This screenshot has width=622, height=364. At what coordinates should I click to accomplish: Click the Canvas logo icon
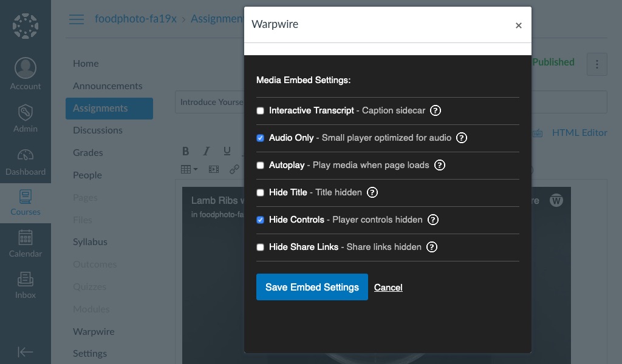click(26, 26)
